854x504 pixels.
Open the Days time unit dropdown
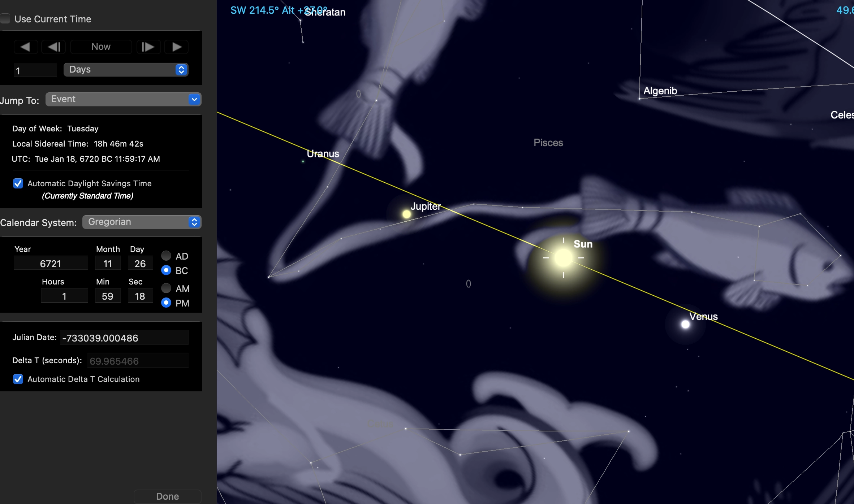[126, 70]
